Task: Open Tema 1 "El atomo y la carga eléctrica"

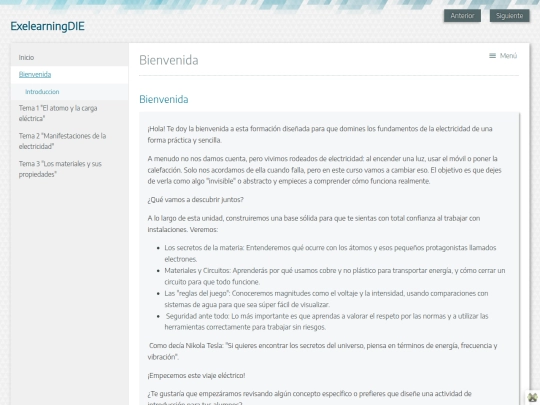Action: coord(58,113)
